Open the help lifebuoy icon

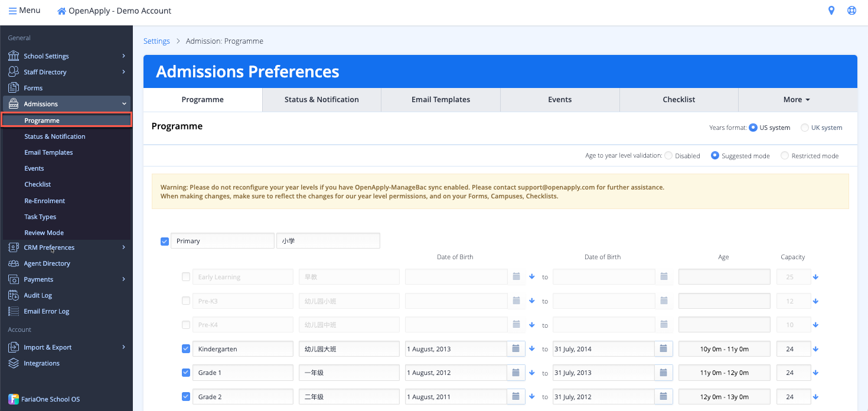point(851,11)
